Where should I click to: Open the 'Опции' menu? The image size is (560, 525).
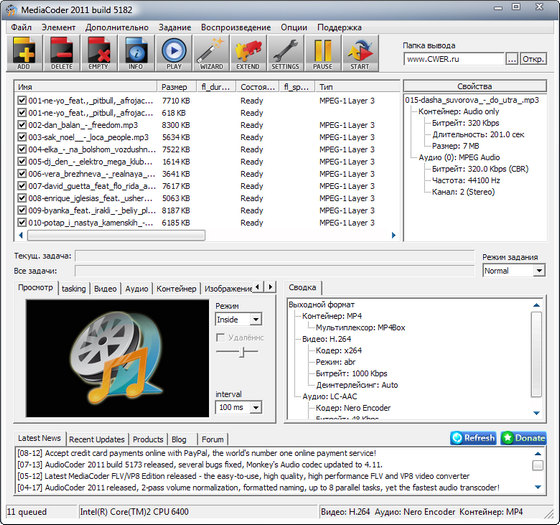pyautogui.click(x=294, y=28)
